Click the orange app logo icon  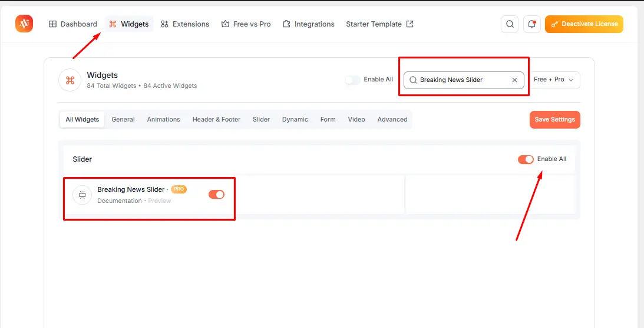[x=24, y=24]
